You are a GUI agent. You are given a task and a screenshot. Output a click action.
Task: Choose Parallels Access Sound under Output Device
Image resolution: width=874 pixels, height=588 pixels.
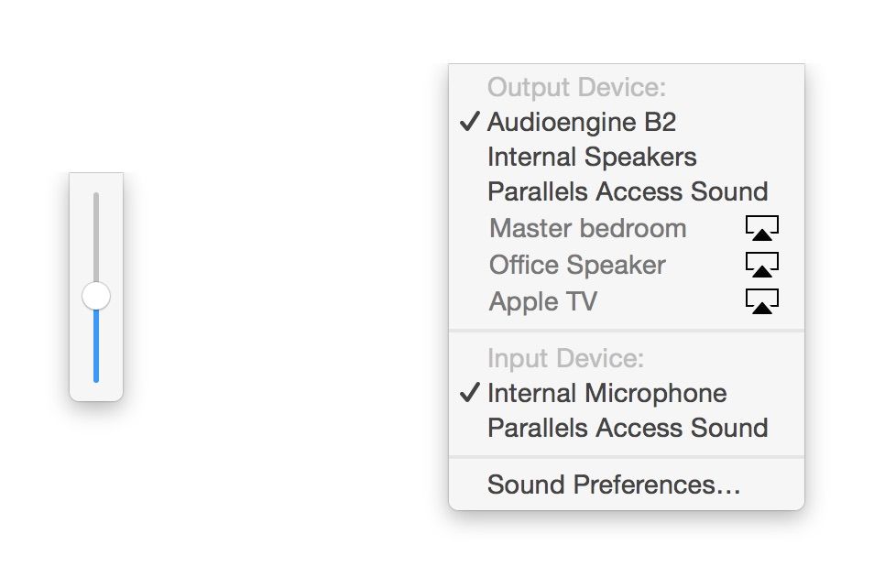point(628,191)
